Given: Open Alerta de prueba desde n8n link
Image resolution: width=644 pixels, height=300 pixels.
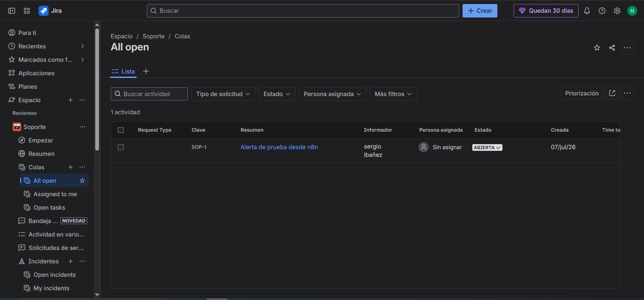Looking at the screenshot, I should 279,147.
